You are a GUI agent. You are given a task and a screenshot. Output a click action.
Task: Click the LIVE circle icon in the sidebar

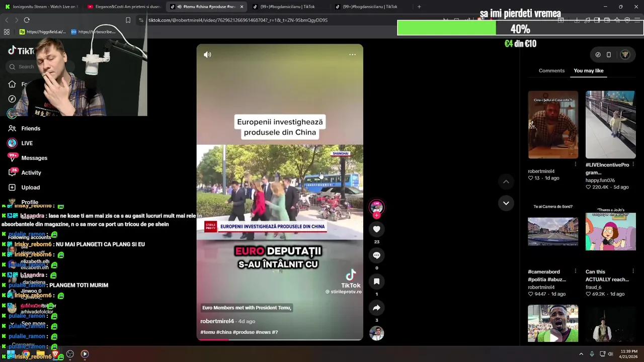click(x=12, y=143)
